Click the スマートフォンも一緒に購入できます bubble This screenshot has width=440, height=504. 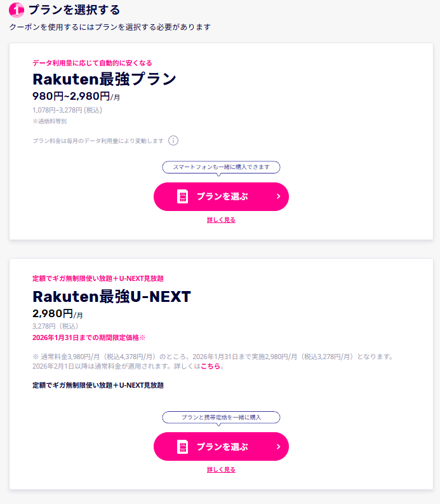[x=221, y=167]
